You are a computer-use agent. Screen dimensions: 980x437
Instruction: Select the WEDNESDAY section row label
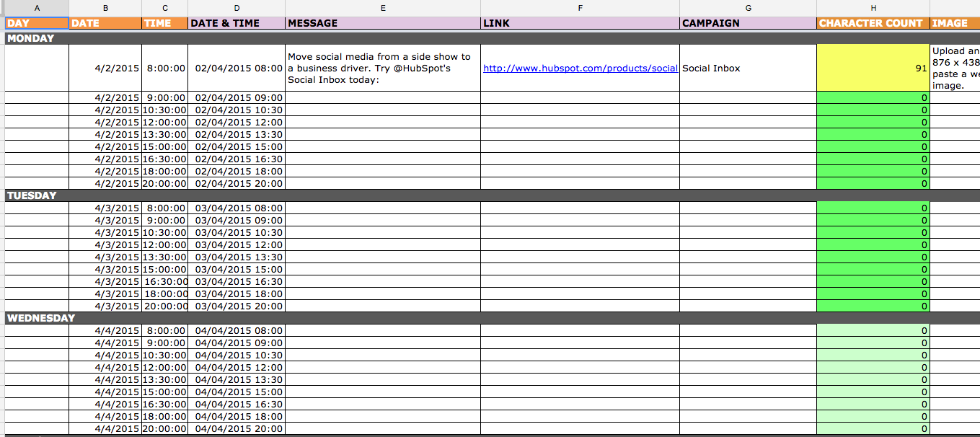coord(41,318)
